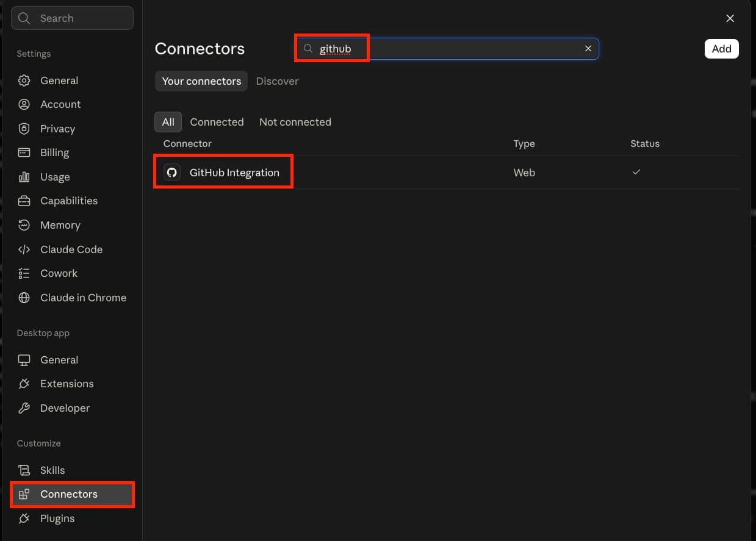The width and height of the screenshot is (756, 541).
Task: Click the Connector column header
Action: tap(187, 144)
